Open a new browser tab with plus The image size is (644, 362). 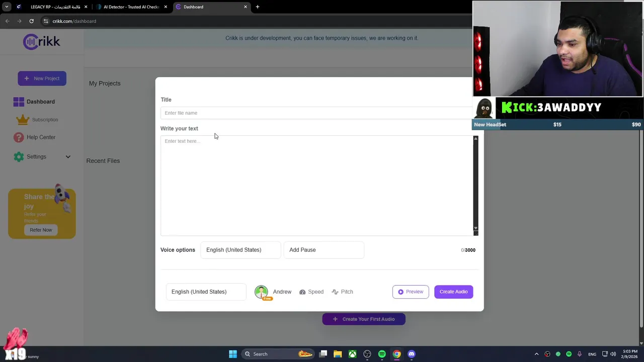257,7
